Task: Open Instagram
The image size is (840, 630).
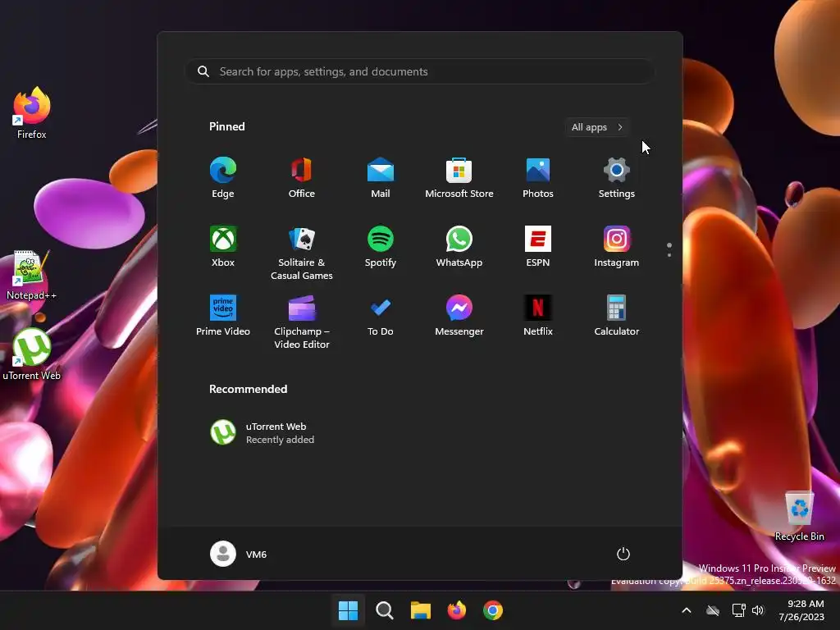Action: coord(617,246)
